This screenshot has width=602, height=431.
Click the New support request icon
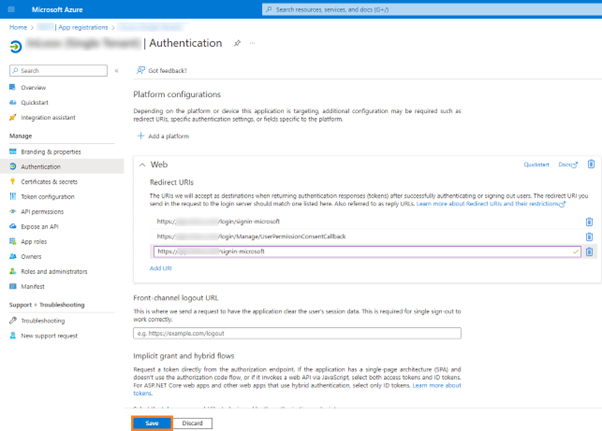(13, 335)
